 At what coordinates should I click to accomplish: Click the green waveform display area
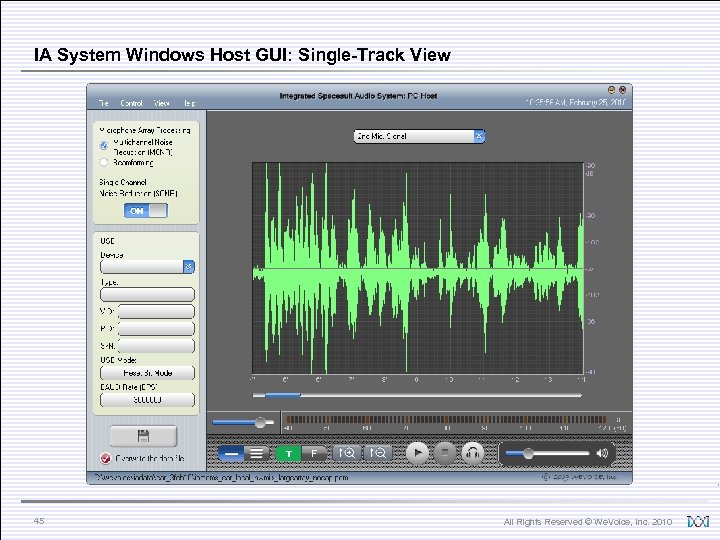click(x=417, y=268)
